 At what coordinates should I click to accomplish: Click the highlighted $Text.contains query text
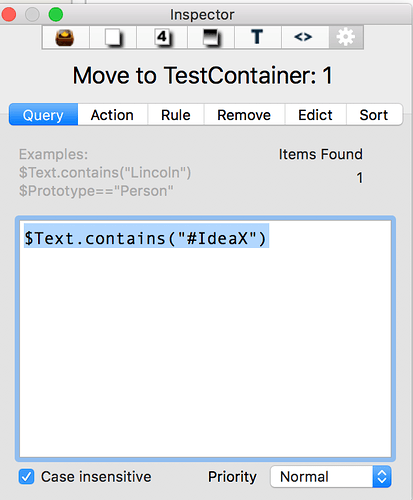[x=146, y=238]
